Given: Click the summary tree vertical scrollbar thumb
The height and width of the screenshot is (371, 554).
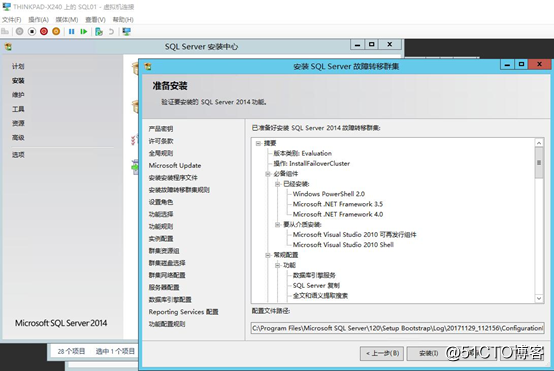Looking at the screenshot, I should click(x=539, y=163).
